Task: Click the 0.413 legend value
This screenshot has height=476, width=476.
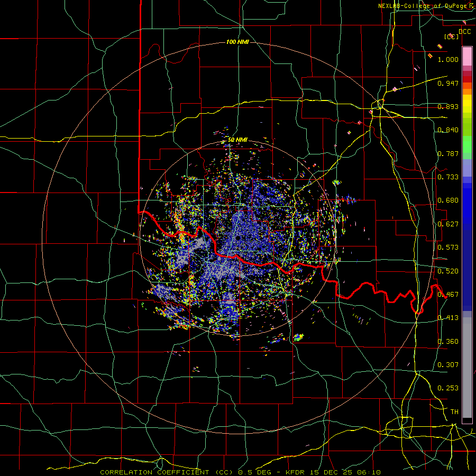Action: point(448,318)
